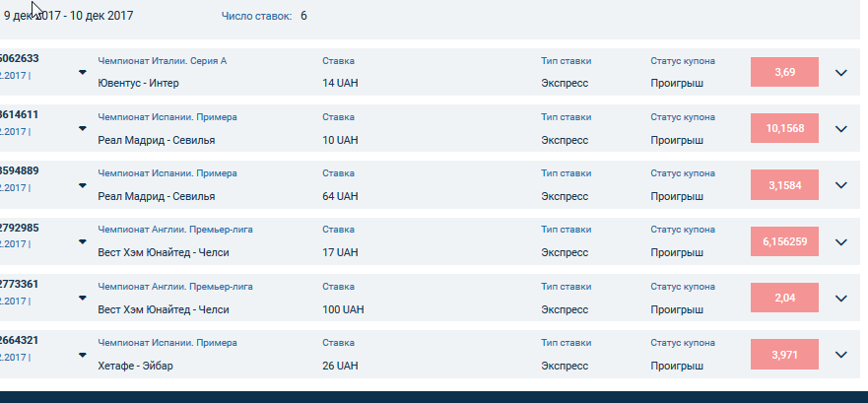Expand the 17 UAH Вест Хэм coupon chevron
868x403 pixels.
pos(840,242)
